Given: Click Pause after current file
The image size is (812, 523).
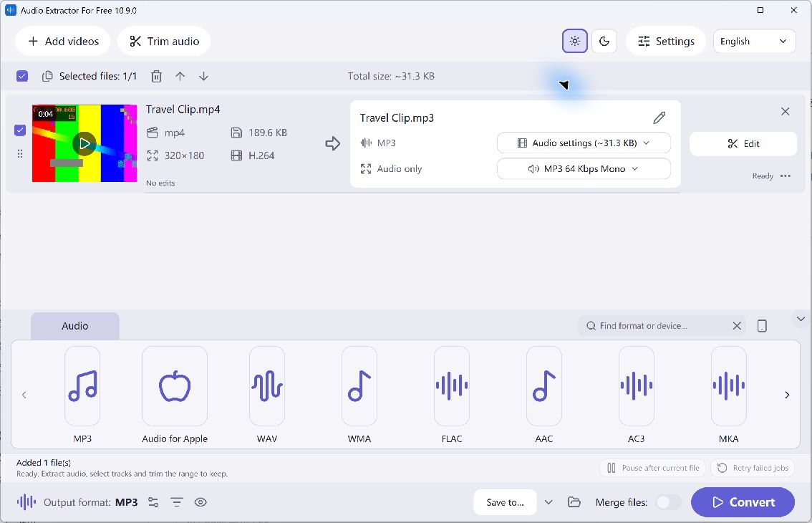Looking at the screenshot, I should pyautogui.click(x=652, y=468).
